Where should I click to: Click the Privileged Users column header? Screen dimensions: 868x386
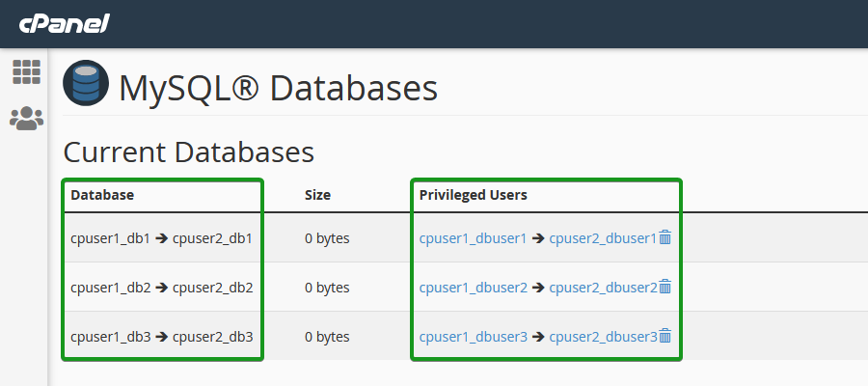click(x=474, y=195)
